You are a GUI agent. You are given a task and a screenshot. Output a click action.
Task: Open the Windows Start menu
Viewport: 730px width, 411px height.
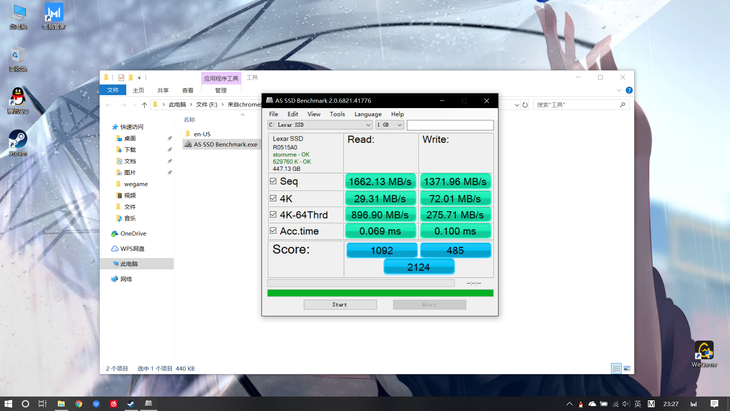coord(8,404)
